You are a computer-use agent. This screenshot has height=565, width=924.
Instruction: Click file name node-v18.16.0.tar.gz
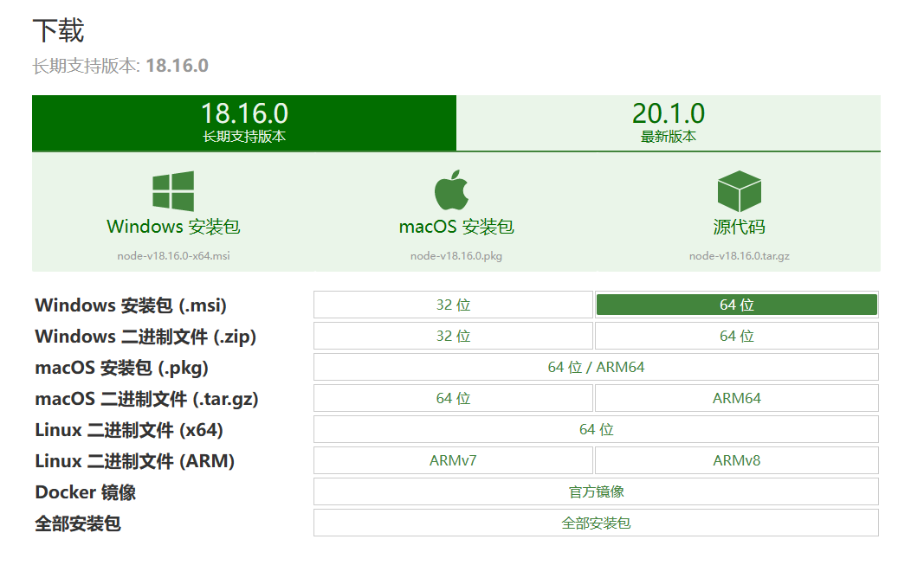tap(739, 256)
